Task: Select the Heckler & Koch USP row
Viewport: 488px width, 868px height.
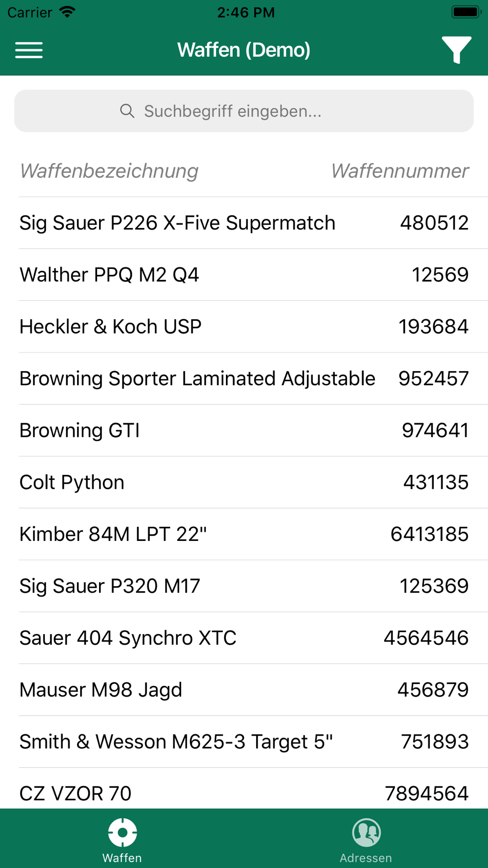Action: click(244, 327)
